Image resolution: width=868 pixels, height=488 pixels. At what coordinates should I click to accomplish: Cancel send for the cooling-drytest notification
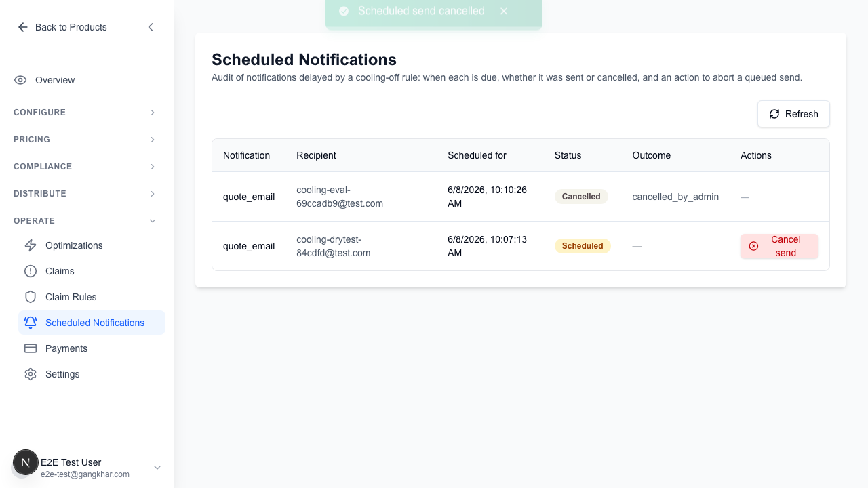pos(779,246)
